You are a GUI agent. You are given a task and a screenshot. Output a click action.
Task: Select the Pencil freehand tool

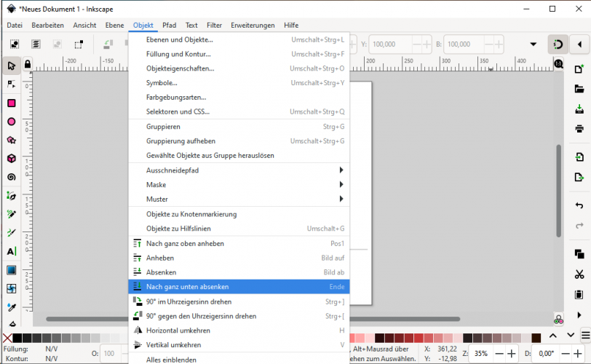(x=12, y=215)
